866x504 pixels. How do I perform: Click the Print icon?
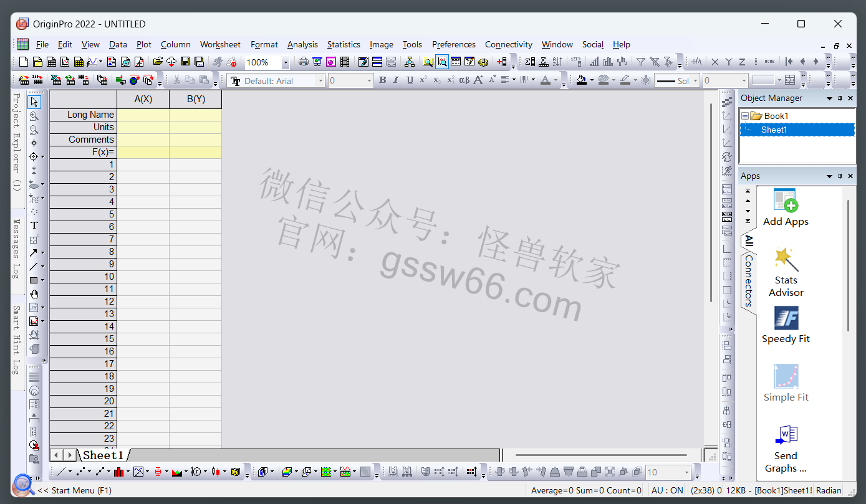click(x=304, y=62)
